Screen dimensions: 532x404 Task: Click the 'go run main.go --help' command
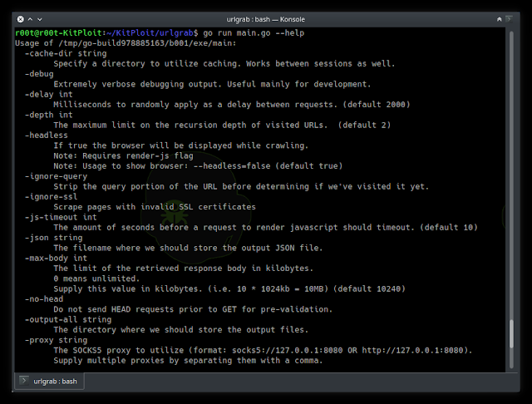tap(254, 33)
